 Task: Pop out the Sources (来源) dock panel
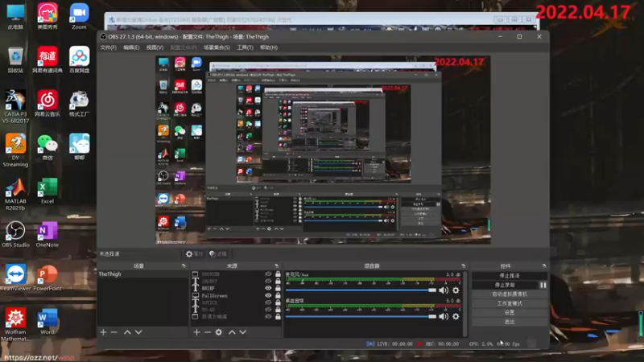coord(276,266)
